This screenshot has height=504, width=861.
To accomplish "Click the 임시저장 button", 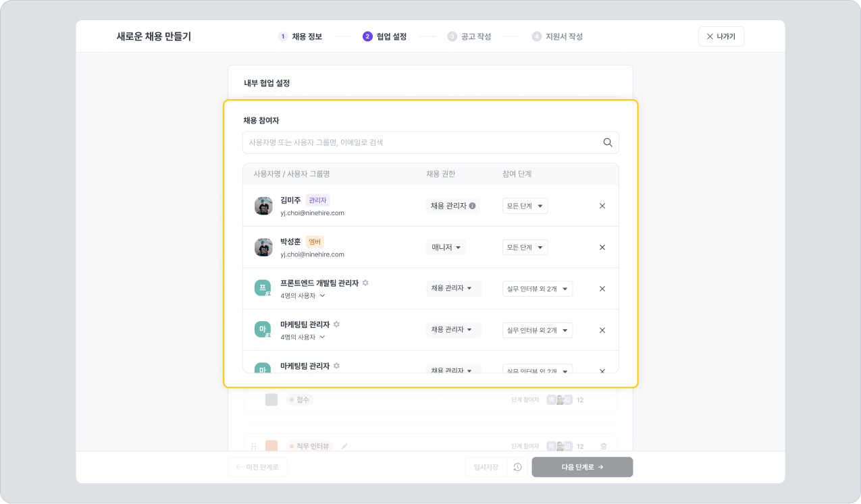I will (486, 467).
